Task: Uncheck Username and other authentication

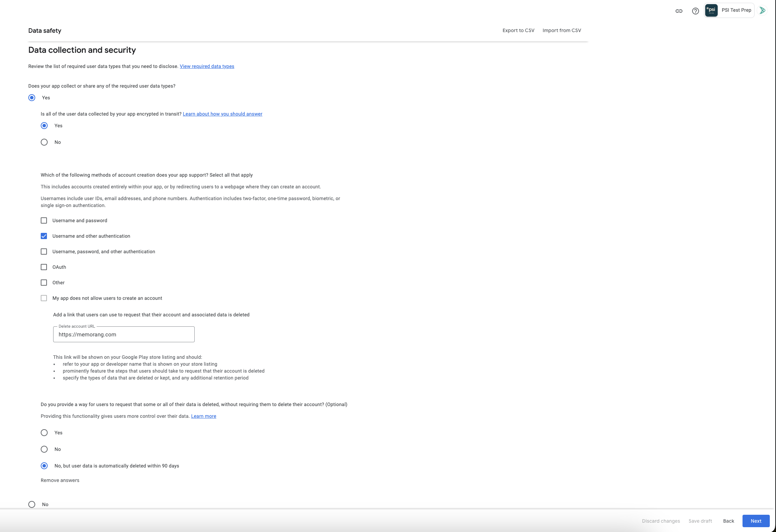Action: tap(44, 236)
